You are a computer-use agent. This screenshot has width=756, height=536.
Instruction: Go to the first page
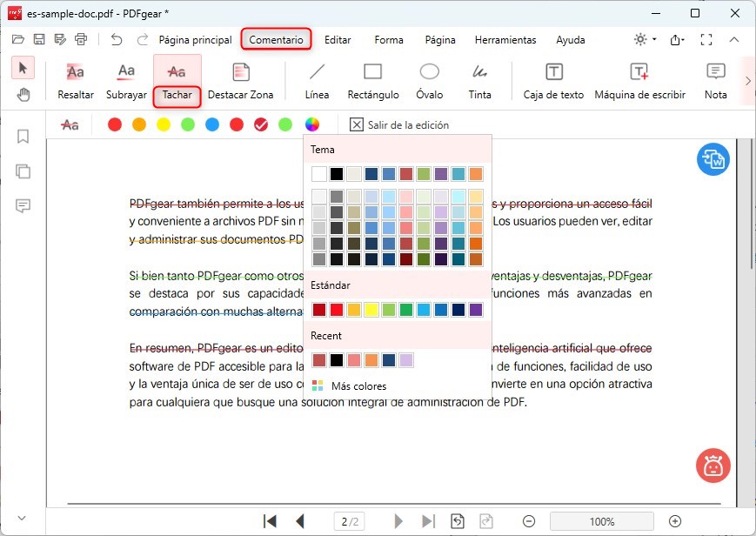270,521
